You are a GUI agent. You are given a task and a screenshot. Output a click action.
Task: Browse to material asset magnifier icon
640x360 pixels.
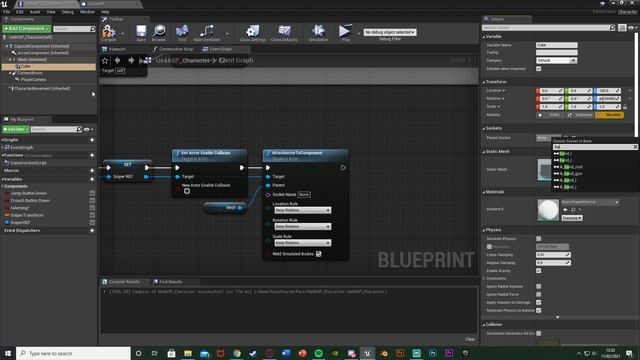click(573, 210)
